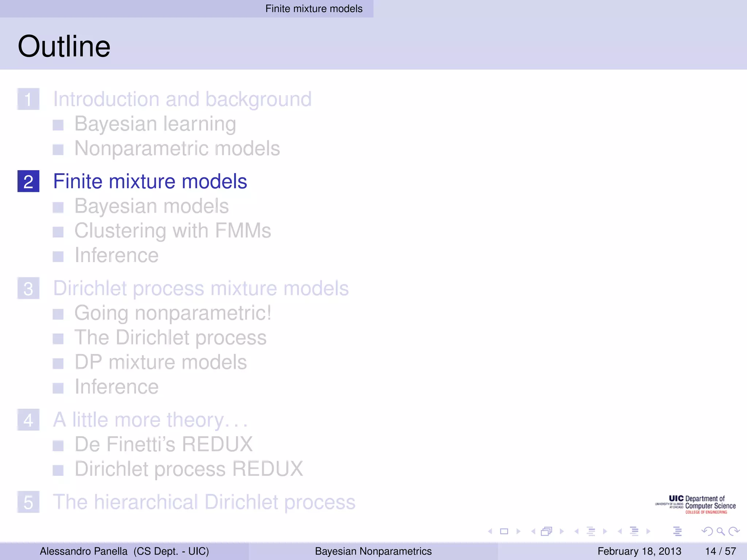Click the numbered '2' section box
The image size is (747, 560).
coord(28,181)
